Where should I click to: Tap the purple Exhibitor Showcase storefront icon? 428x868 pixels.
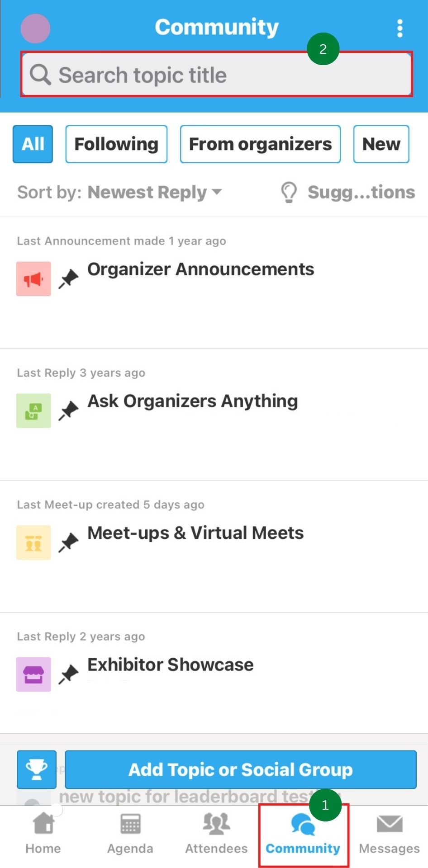[33, 675]
